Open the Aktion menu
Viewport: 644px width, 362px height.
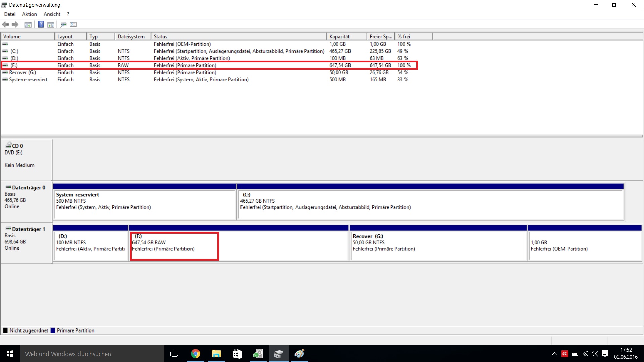[x=30, y=14]
